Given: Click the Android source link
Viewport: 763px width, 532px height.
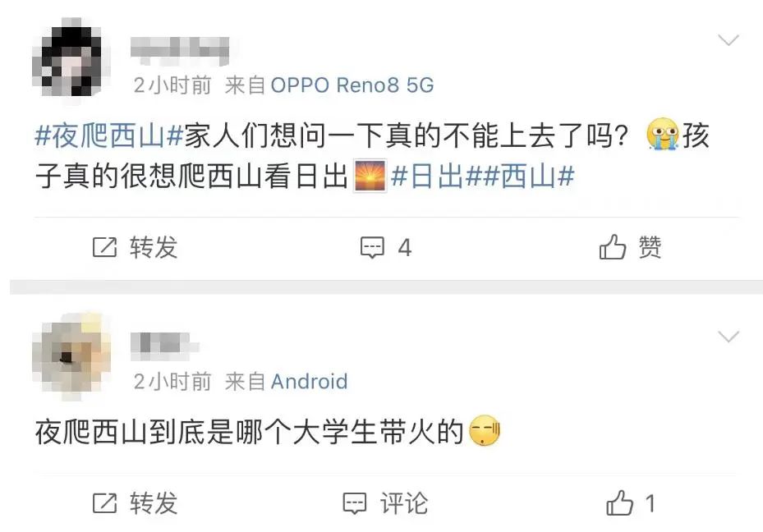Looking at the screenshot, I should click(x=309, y=381).
